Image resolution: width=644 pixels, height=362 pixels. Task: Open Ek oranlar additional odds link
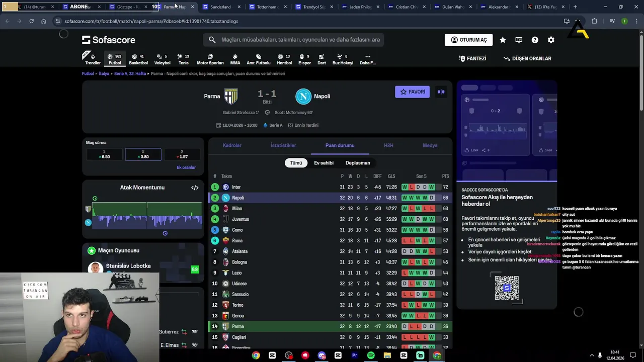(186, 167)
